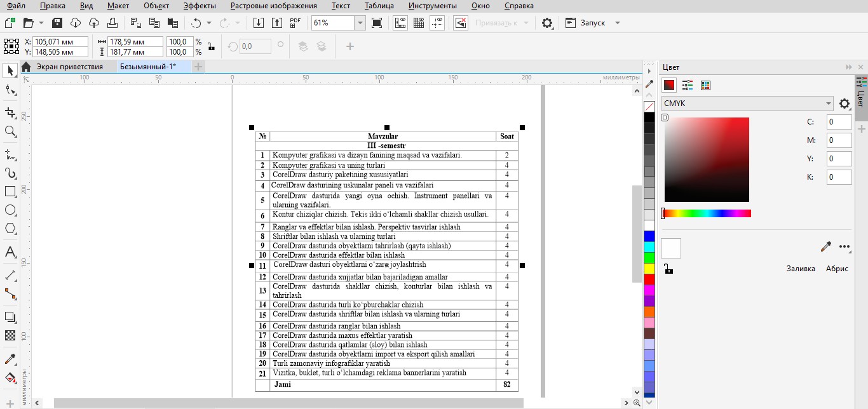The width and height of the screenshot is (868, 409).
Task: Open the Options gear in toolbar
Action: click(x=547, y=23)
